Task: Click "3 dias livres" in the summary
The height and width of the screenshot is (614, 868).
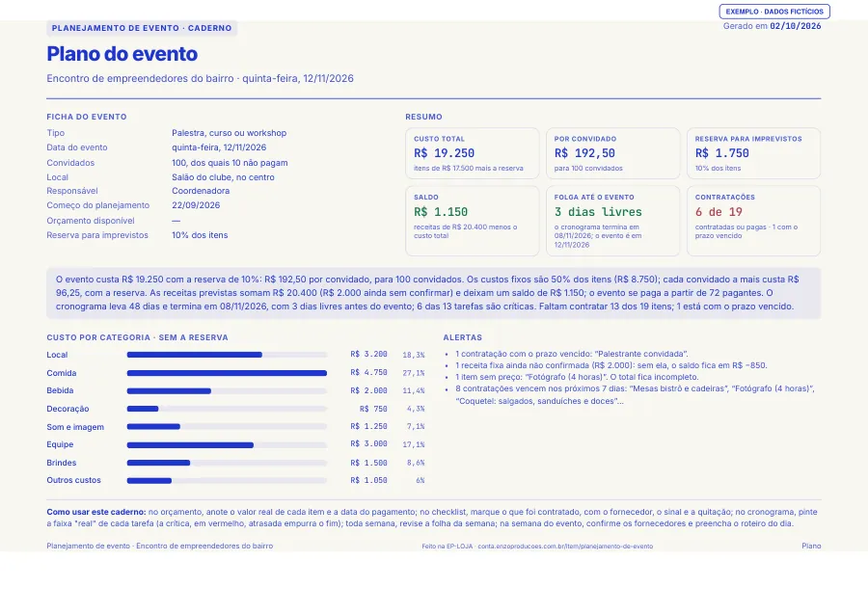Action: [x=598, y=212]
